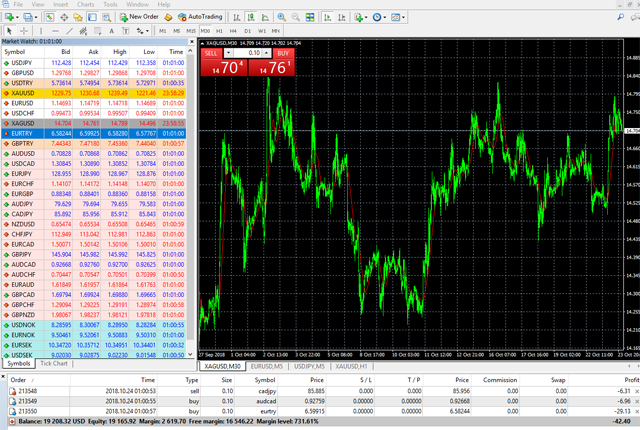Select the crosshair tool
640x430 pixels.
pos(24,31)
